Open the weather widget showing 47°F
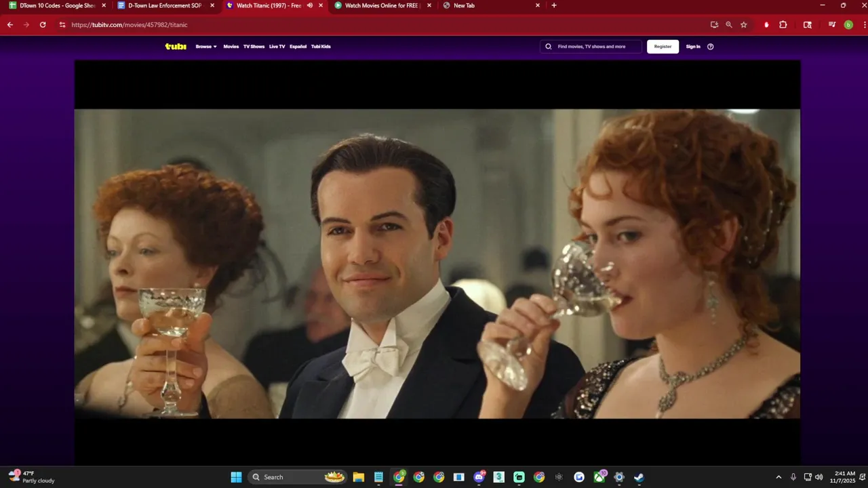 click(32, 477)
